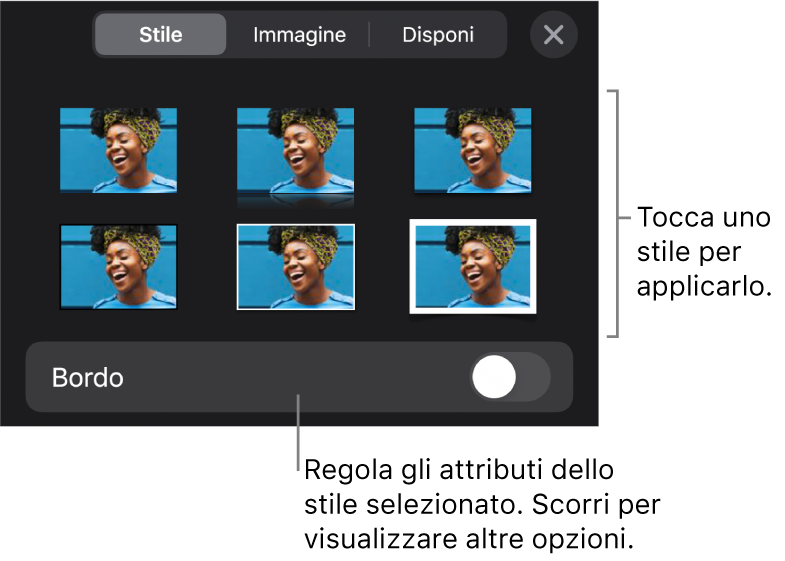Apply the thick white frame style
The width and height of the screenshot is (785, 561).
pos(473,266)
